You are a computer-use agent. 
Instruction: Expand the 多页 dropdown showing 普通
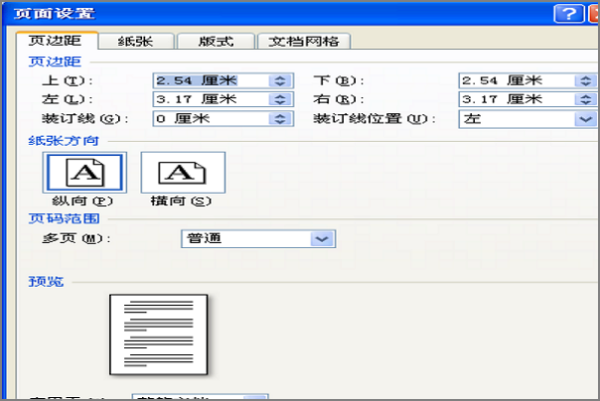(321, 239)
